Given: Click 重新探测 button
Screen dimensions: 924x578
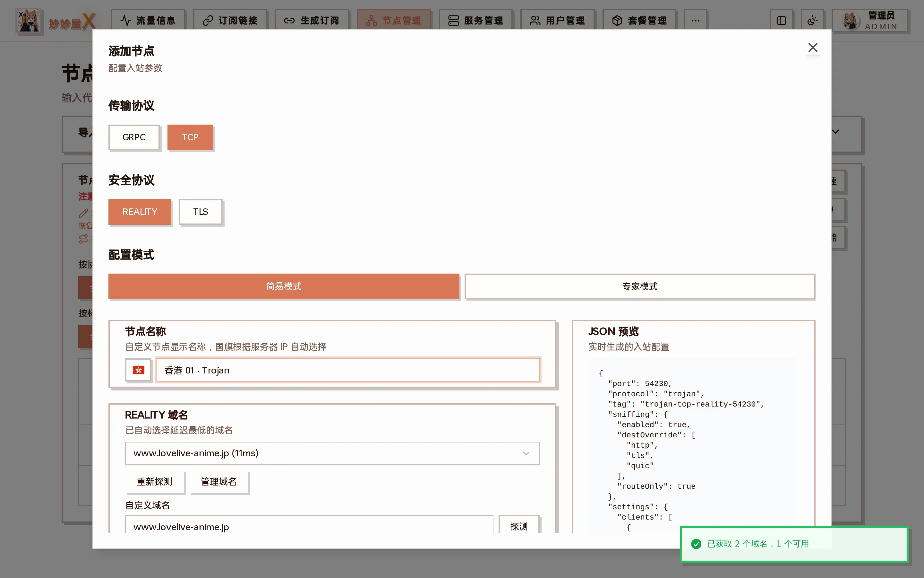Looking at the screenshot, I should [155, 482].
